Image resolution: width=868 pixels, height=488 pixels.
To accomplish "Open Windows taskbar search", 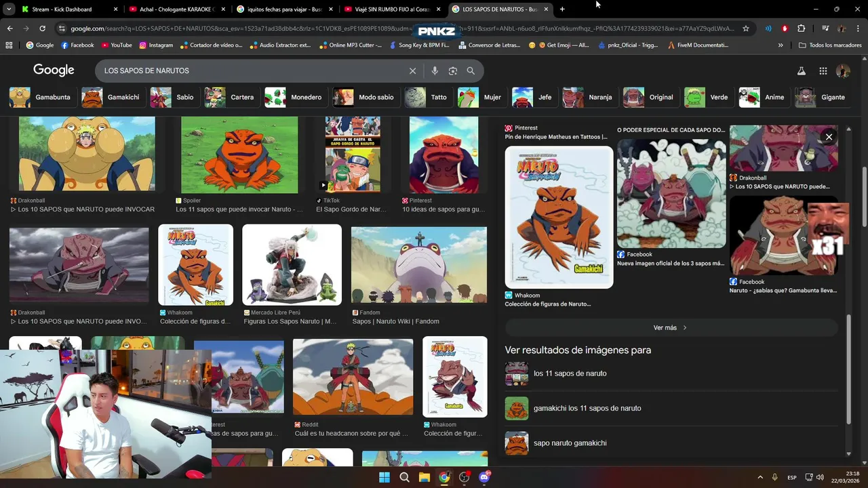I will 404,477.
